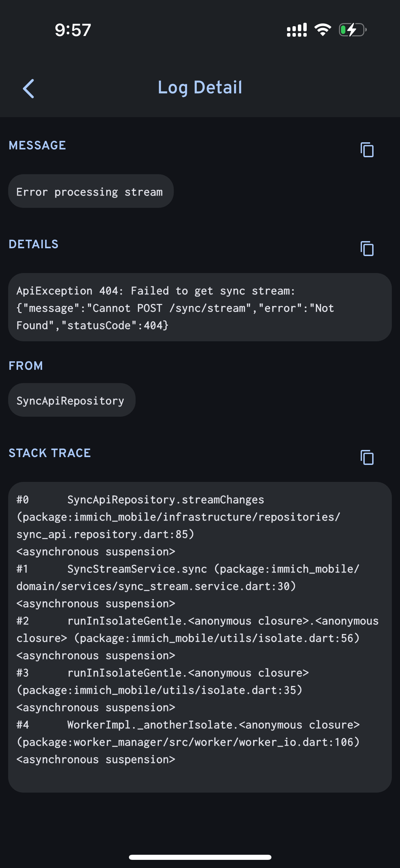Tap the Log Detail page title
This screenshot has height=868, width=400.
coord(200,88)
